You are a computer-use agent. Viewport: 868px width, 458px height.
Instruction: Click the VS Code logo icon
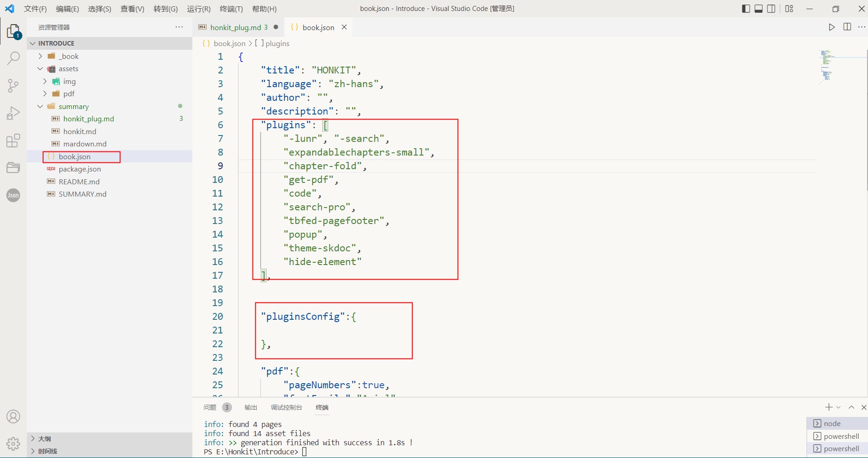click(x=10, y=9)
